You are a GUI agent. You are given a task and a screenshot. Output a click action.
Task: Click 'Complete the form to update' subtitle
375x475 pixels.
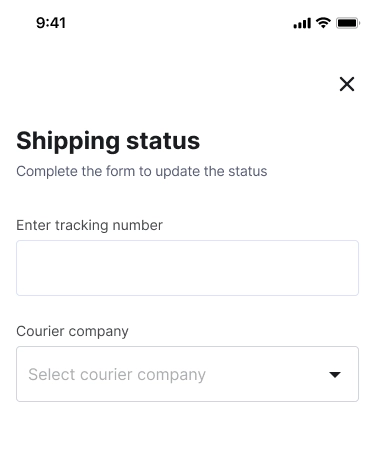click(109, 171)
